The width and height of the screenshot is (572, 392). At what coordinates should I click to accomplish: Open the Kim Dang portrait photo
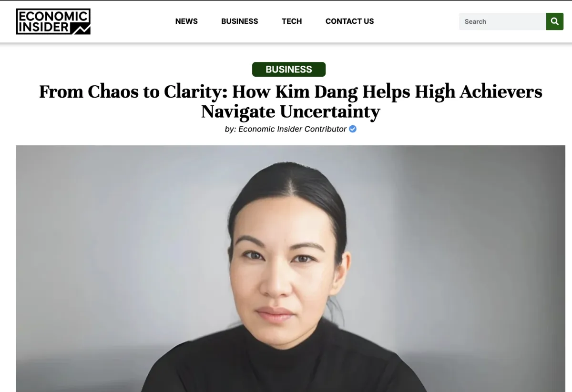click(x=291, y=269)
